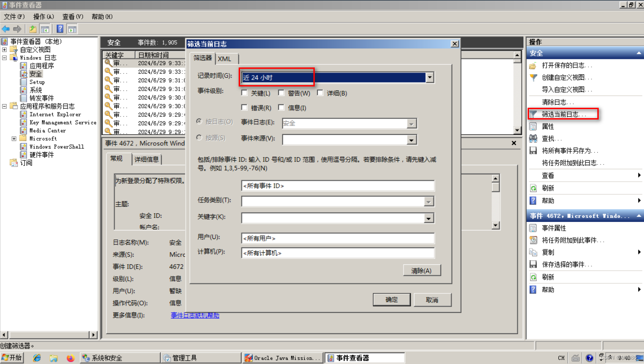The width and height of the screenshot is (644, 364).
Task: Collapse the 应用程序和服务日志 tree node
Action: [x=5, y=106]
